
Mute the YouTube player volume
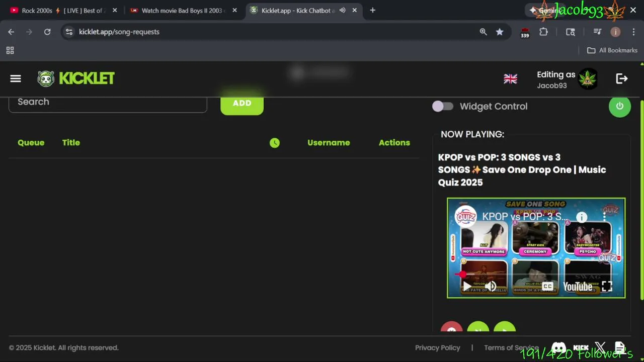tap(491, 287)
